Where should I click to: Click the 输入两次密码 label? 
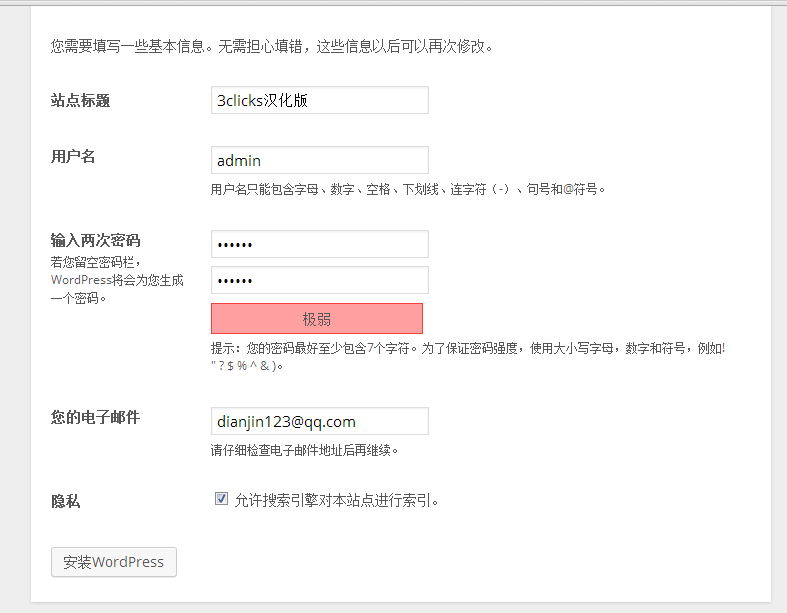[x=95, y=240]
